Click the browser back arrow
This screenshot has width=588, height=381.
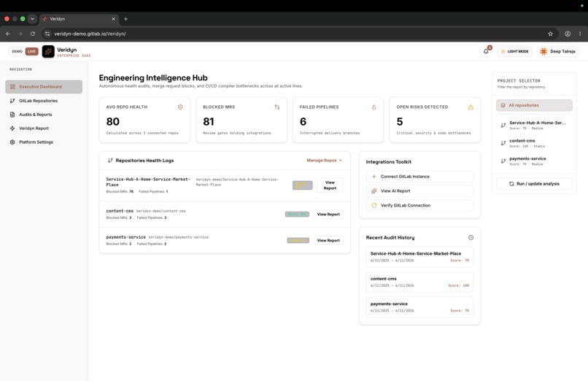(8, 34)
